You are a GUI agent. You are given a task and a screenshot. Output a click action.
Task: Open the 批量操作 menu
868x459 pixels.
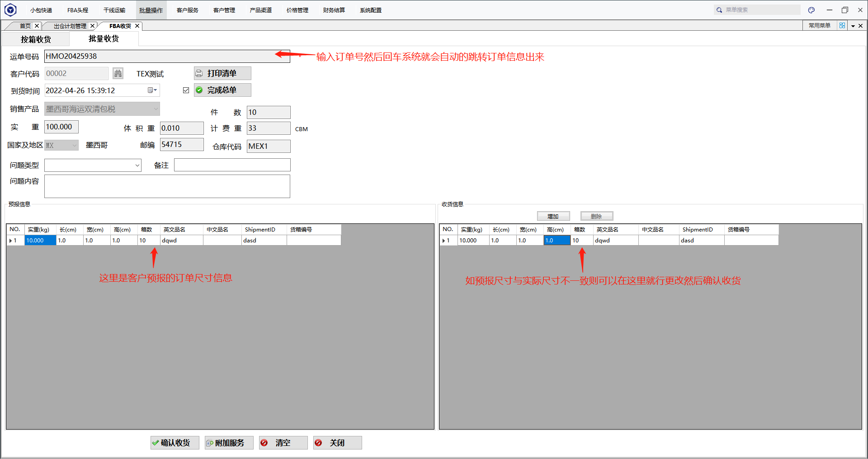coord(151,10)
